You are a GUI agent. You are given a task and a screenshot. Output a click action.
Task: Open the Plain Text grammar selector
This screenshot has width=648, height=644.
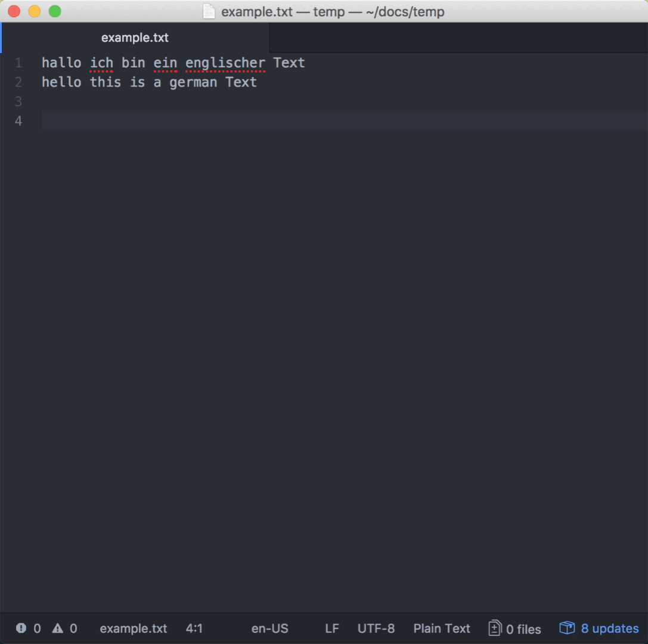[x=441, y=628]
